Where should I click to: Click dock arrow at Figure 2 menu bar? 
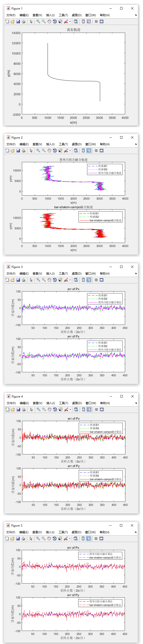click(x=136, y=144)
